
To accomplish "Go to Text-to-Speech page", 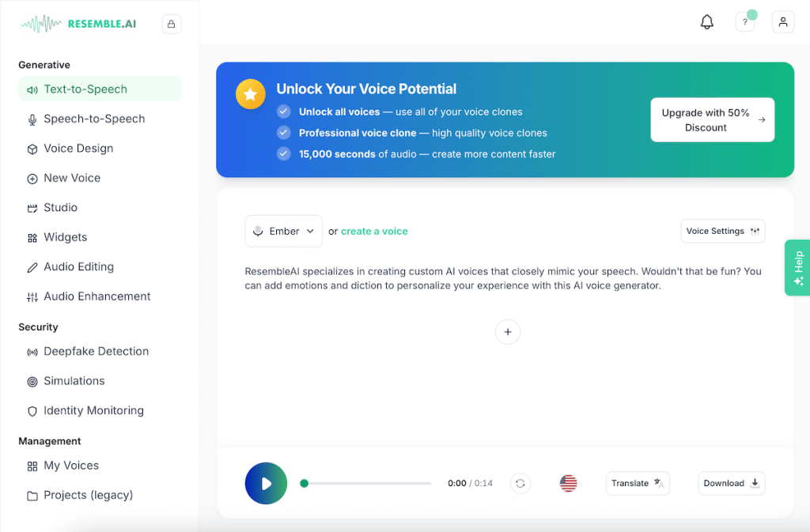I will (100, 89).
